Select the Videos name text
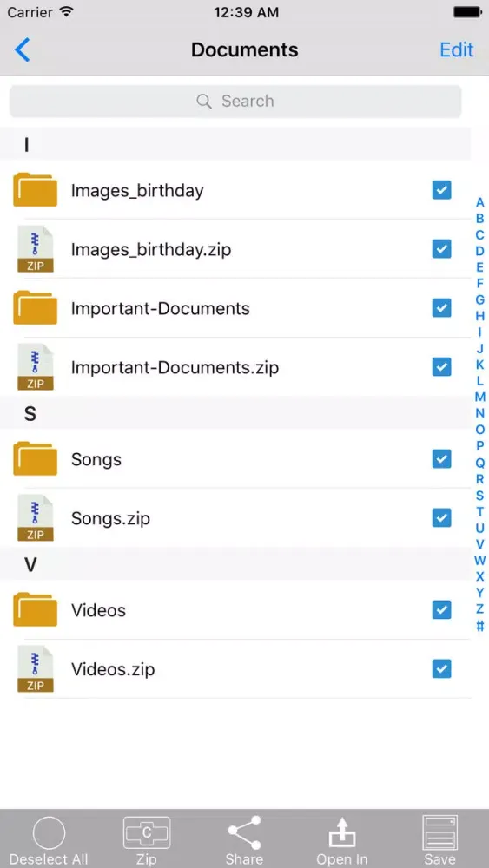This screenshot has height=868, width=489. tap(98, 610)
